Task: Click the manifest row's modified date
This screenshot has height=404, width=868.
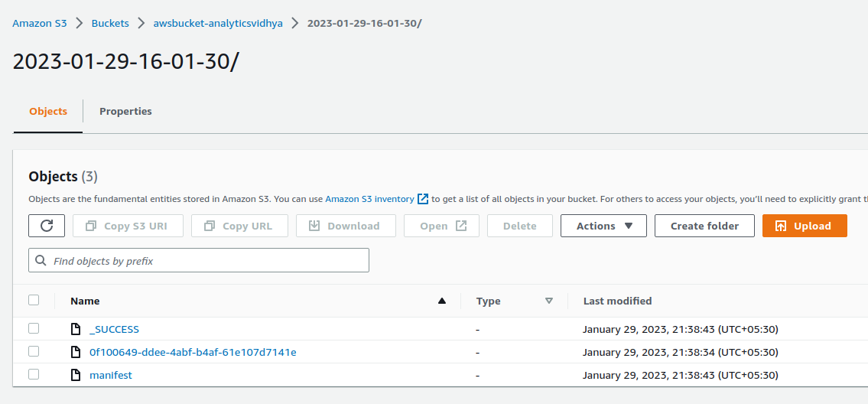Action: tap(681, 375)
